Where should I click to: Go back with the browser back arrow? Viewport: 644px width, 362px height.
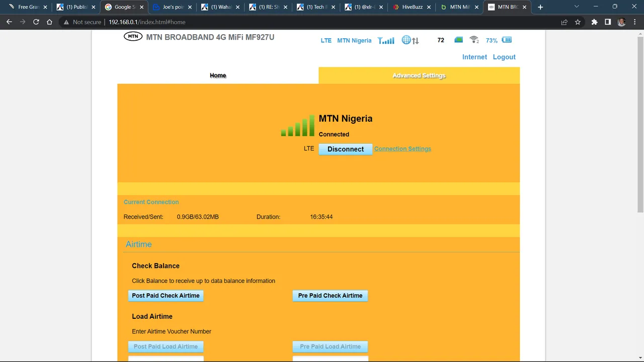coord(9,22)
